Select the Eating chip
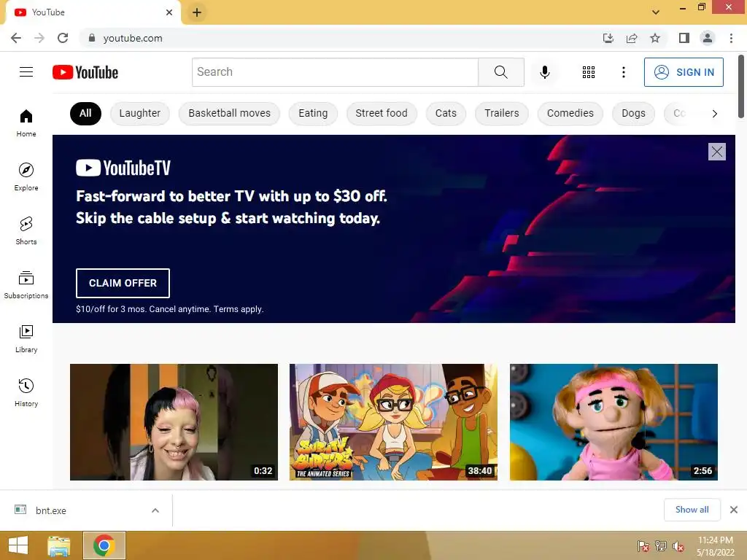The width and height of the screenshot is (747, 560). click(313, 113)
